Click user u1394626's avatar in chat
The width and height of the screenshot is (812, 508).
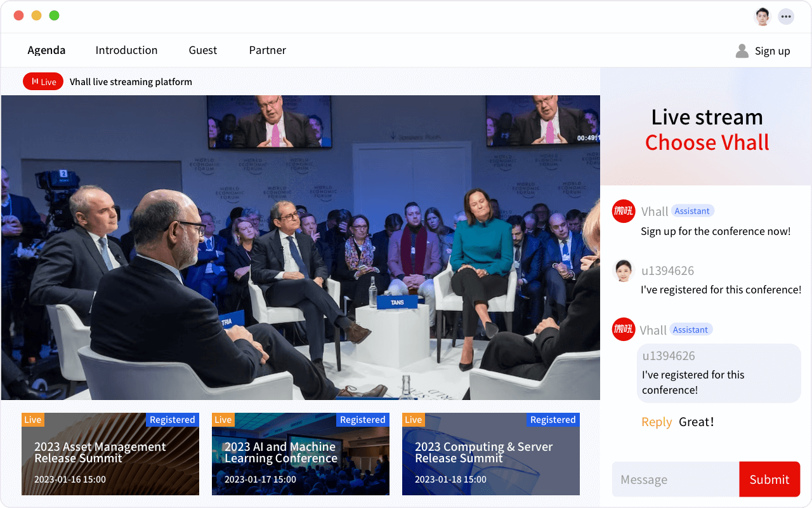(x=624, y=271)
